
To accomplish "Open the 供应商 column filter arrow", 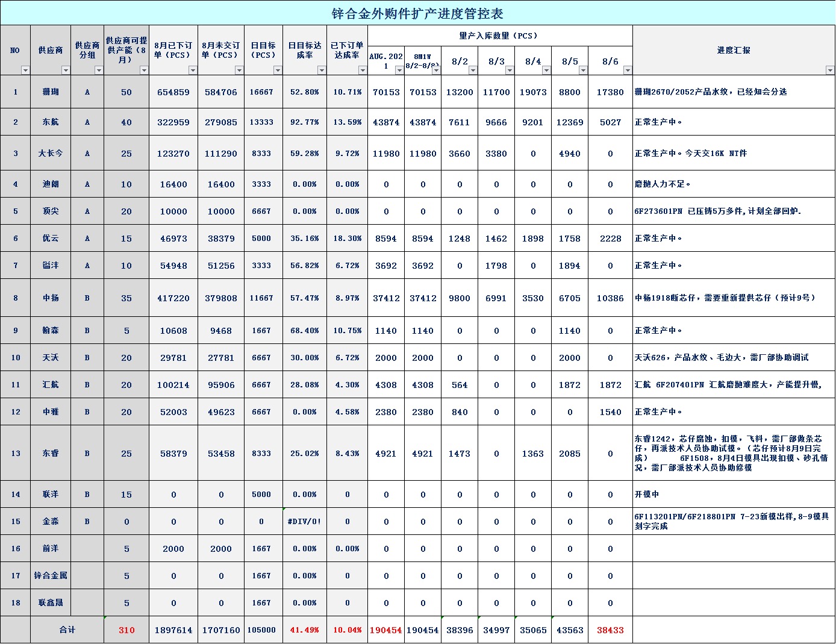I will (66, 70).
